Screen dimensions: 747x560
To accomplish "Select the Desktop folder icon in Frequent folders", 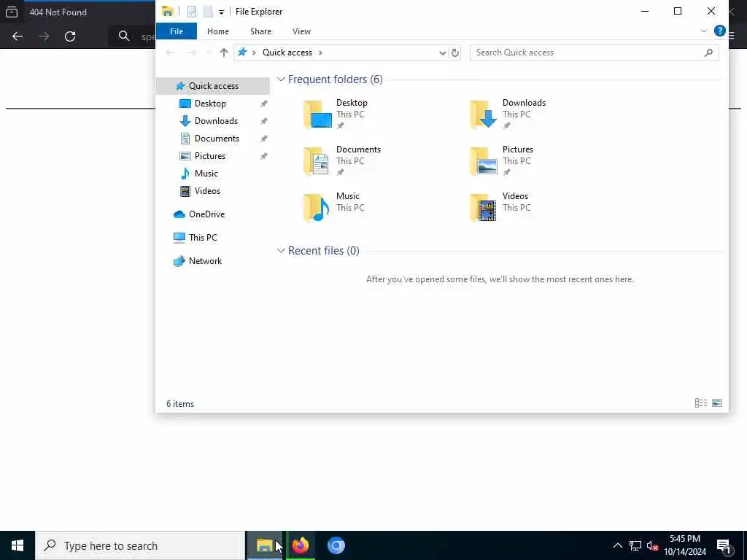I will (x=317, y=114).
